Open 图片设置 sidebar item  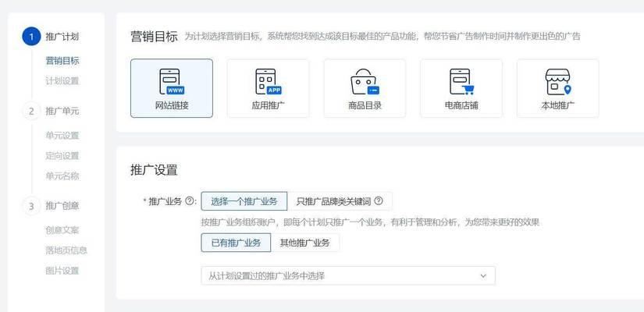pos(62,271)
